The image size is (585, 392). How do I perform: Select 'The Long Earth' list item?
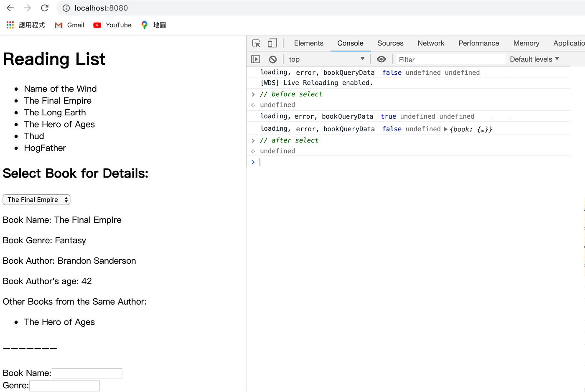pos(55,112)
